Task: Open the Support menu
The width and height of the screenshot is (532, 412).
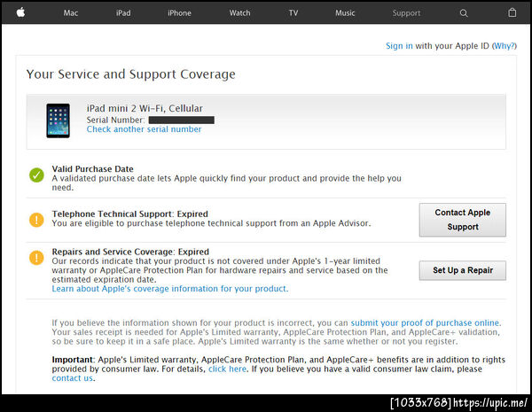Action: click(406, 13)
